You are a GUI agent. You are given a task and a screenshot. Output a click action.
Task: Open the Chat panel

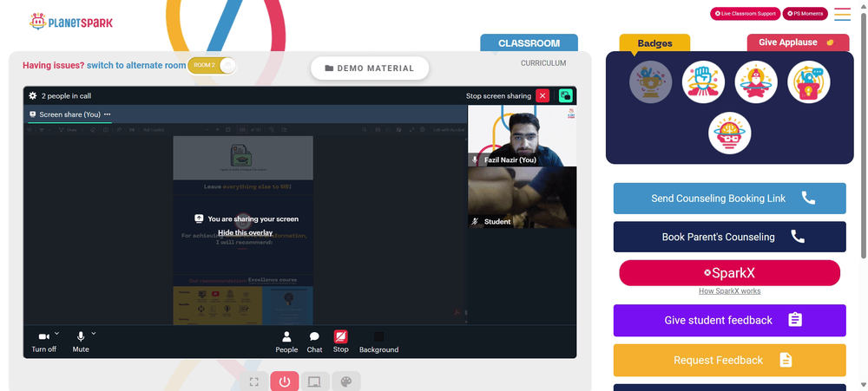314,342
